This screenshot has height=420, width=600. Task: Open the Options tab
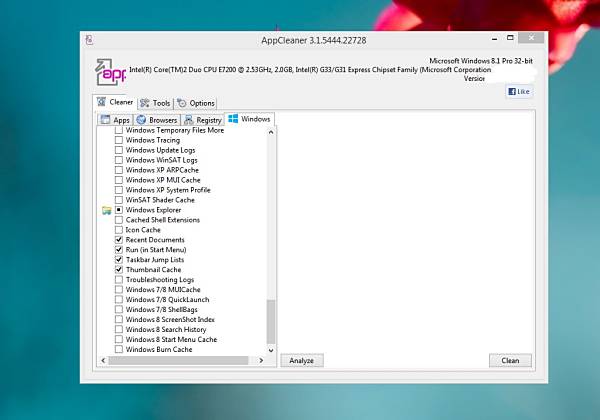(x=196, y=103)
